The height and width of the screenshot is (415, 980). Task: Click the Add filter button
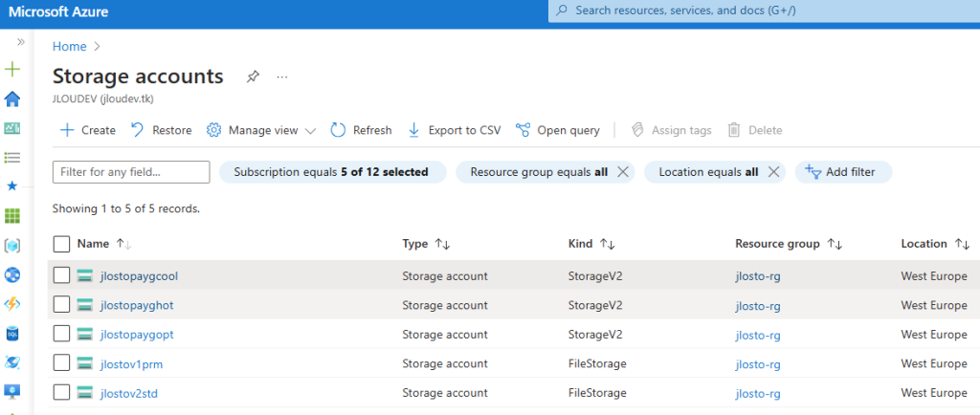pos(843,172)
